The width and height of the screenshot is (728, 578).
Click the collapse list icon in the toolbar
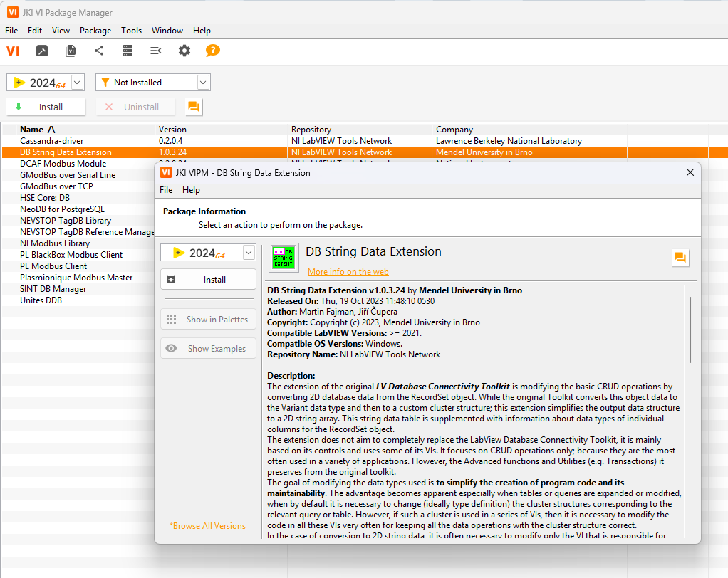pyautogui.click(x=156, y=51)
